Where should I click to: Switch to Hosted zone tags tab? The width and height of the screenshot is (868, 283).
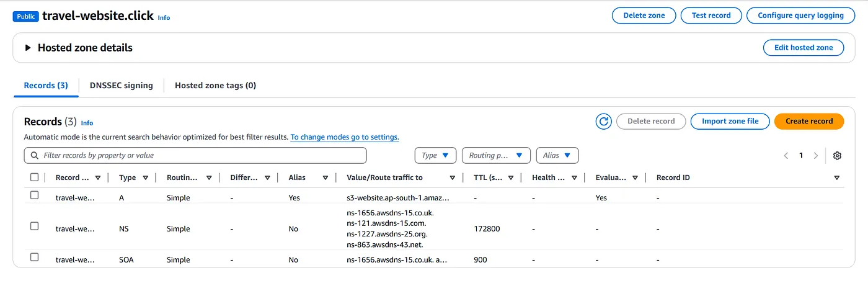tap(215, 86)
